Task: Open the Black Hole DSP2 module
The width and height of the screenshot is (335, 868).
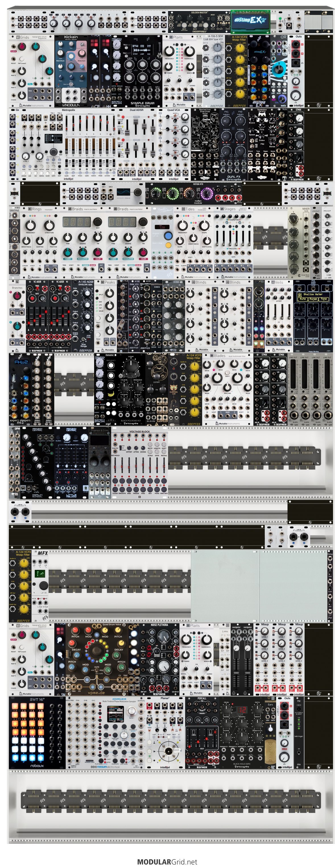Action: [x=242, y=732]
